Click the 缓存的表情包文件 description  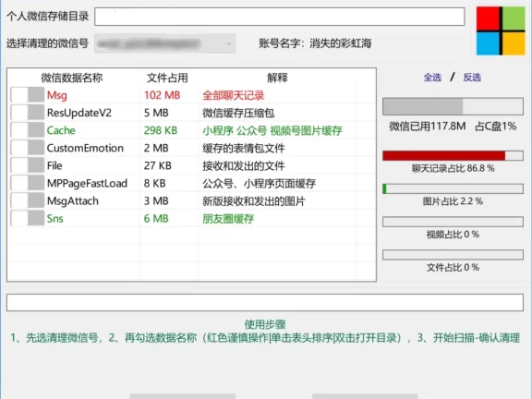pos(244,149)
